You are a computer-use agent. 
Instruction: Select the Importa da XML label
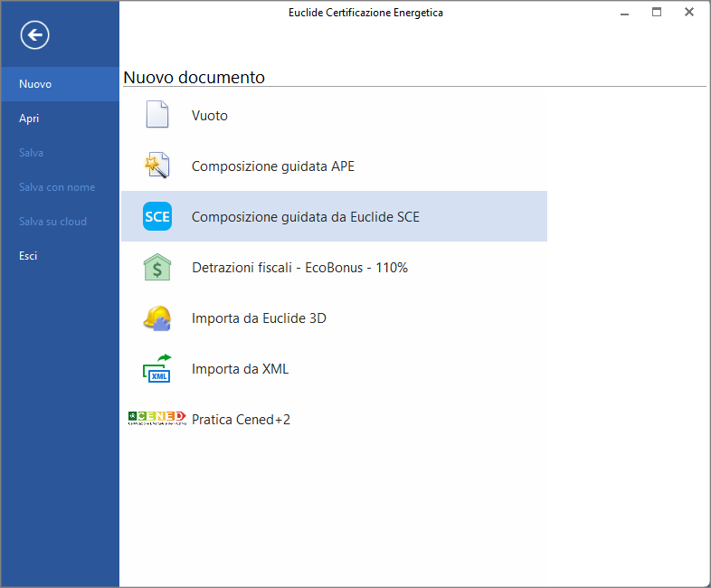tap(240, 369)
